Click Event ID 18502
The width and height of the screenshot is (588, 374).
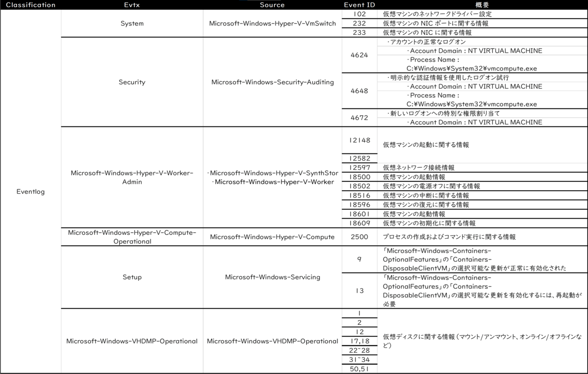click(360, 186)
